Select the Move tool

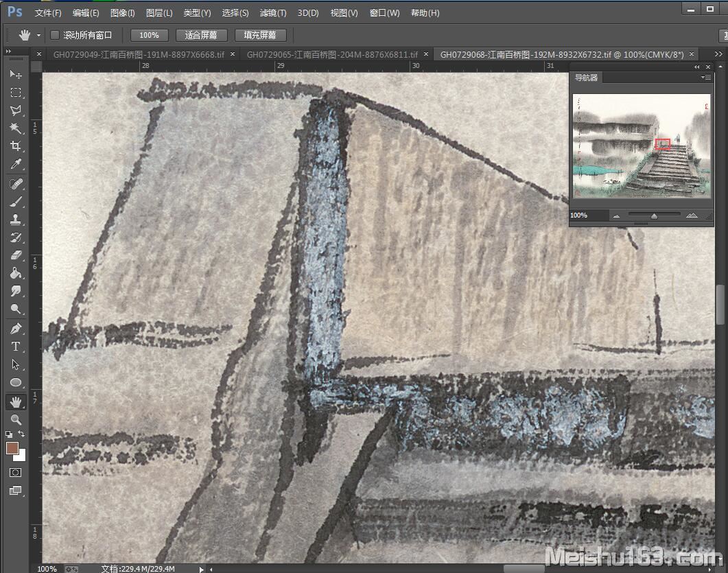16,74
